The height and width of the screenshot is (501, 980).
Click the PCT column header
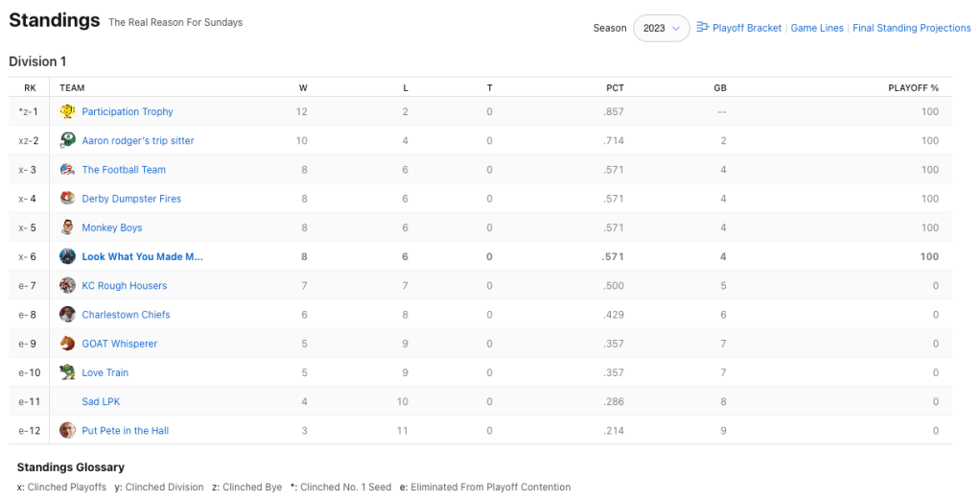tap(615, 87)
